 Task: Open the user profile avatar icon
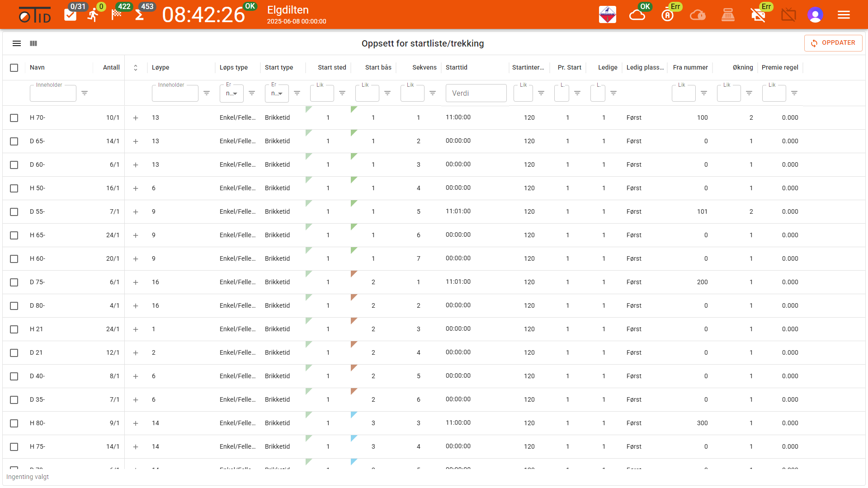815,15
